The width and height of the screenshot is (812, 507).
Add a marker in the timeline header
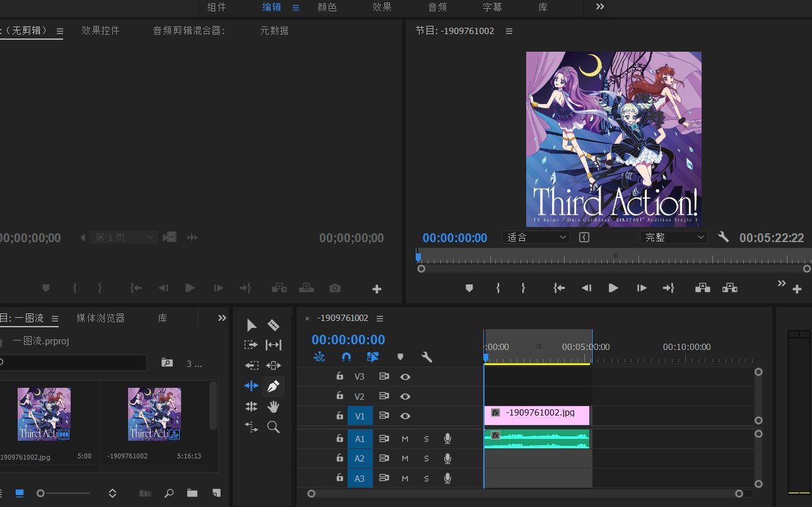[400, 357]
